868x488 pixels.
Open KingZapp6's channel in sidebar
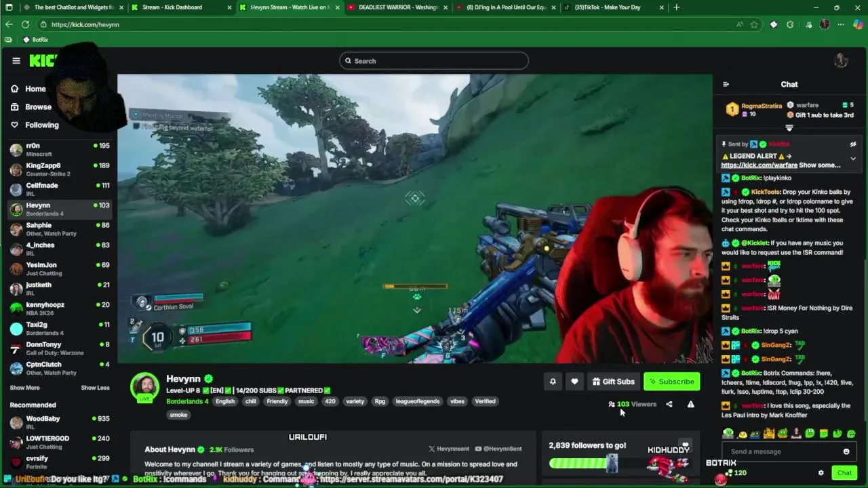[60, 169]
